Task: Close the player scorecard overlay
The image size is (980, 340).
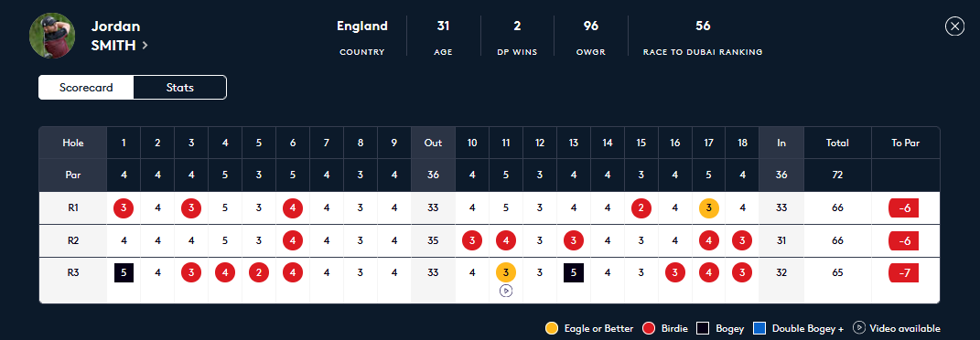Action: coord(954,27)
